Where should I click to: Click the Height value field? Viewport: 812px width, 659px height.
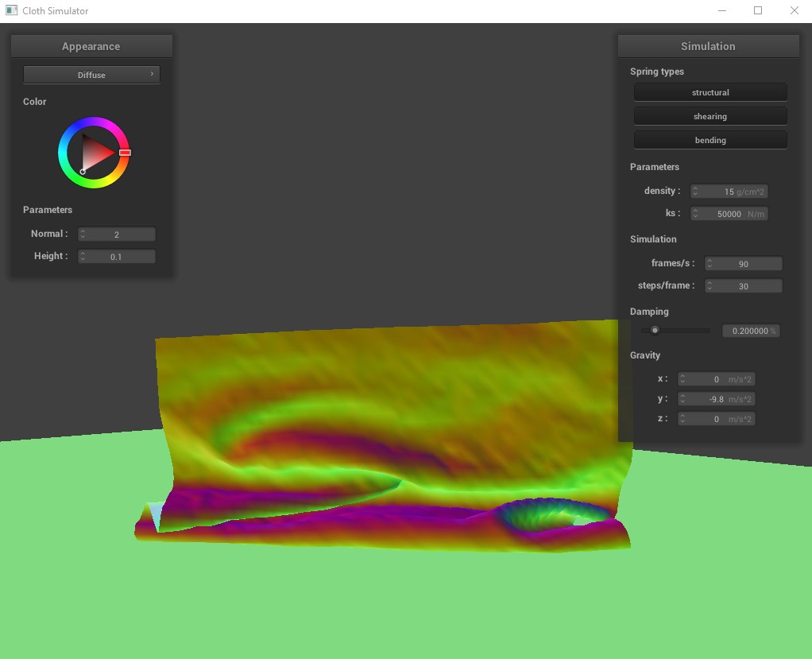[117, 257]
